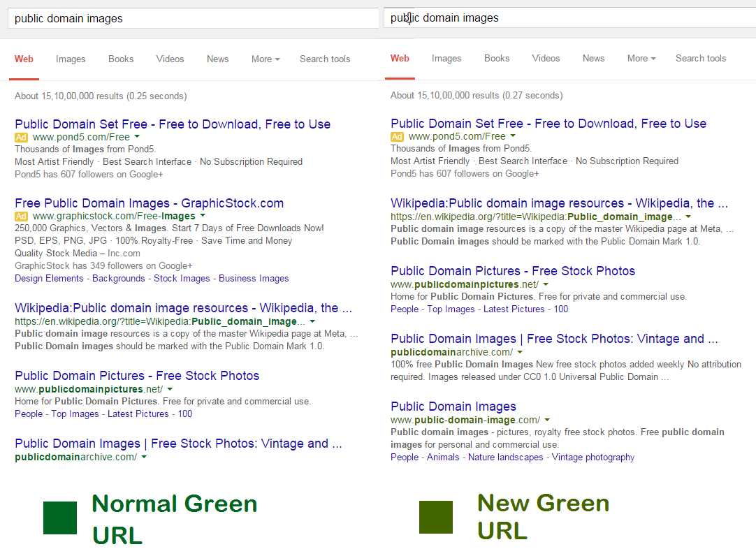This screenshot has width=756, height=556.
Task: Click the Vintage photography sitelink
Action: 593,458
